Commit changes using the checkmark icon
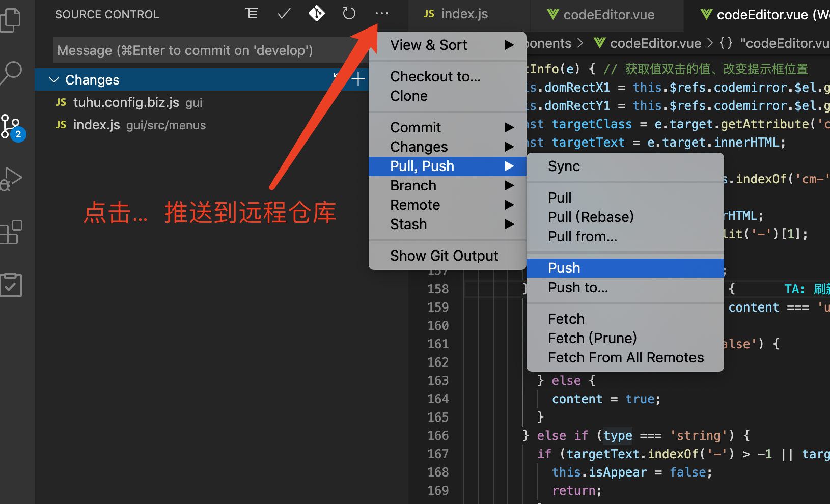The height and width of the screenshot is (504, 830). pyautogui.click(x=284, y=14)
